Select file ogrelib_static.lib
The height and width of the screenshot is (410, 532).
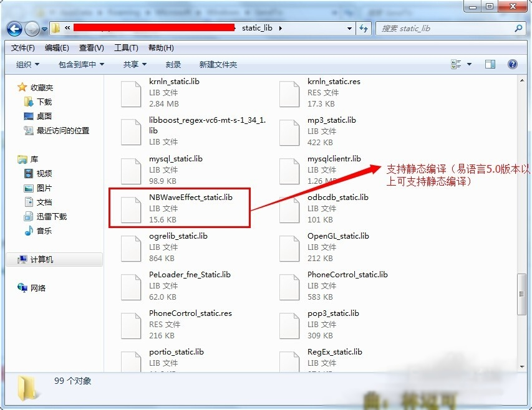[178, 236]
